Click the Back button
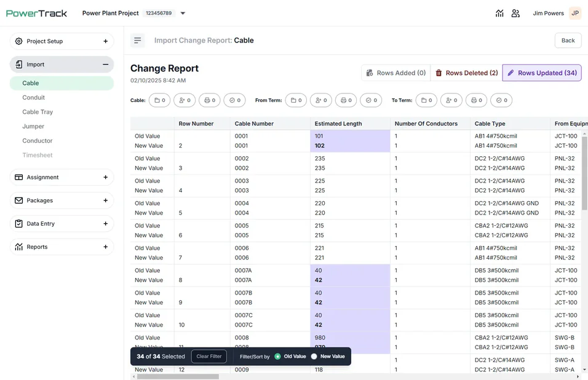This screenshot has height=380, width=588. (568, 41)
